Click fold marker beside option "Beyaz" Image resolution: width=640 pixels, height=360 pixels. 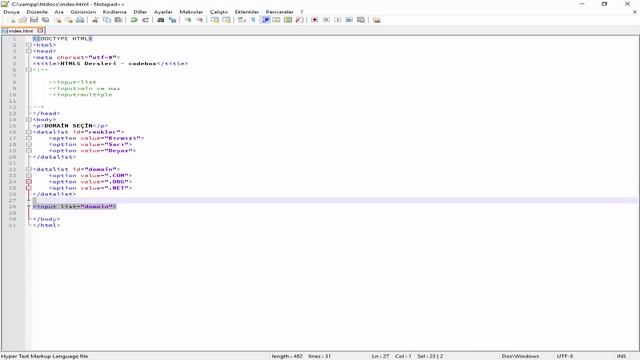(x=29, y=151)
